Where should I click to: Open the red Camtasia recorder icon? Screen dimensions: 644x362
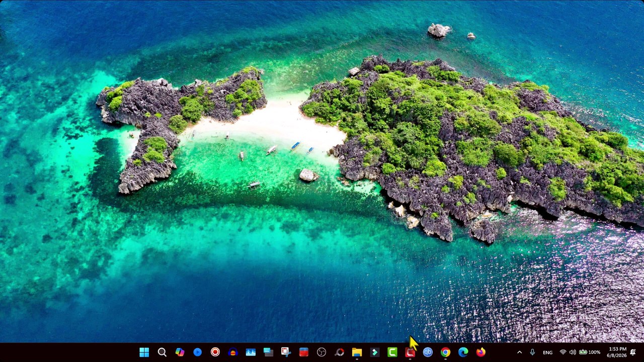tap(410, 352)
